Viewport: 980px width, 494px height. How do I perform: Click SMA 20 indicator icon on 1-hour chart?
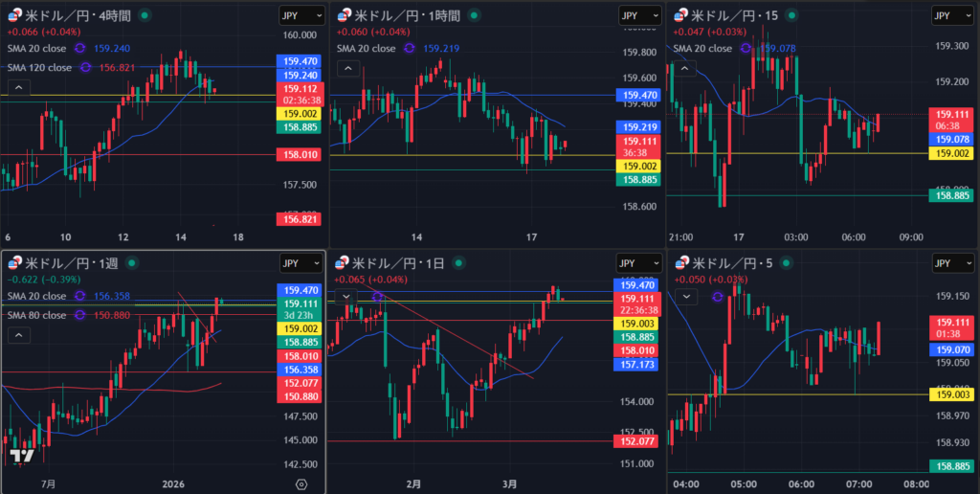click(x=409, y=48)
